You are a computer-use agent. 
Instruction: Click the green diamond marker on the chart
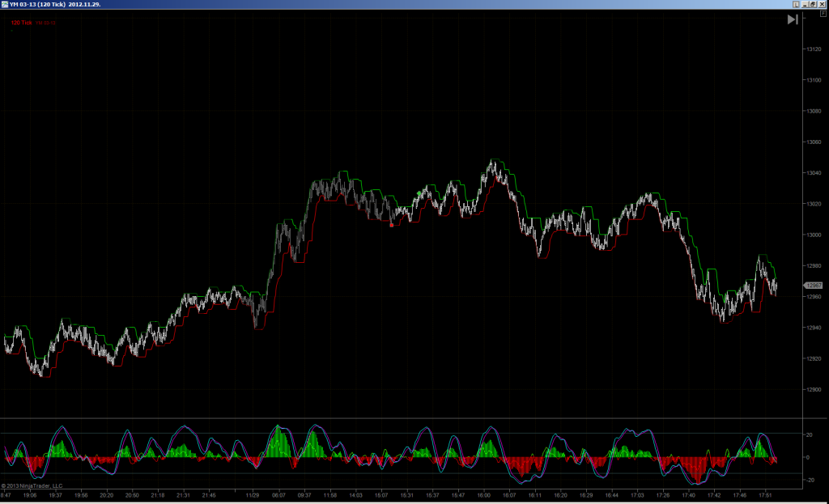point(419,193)
